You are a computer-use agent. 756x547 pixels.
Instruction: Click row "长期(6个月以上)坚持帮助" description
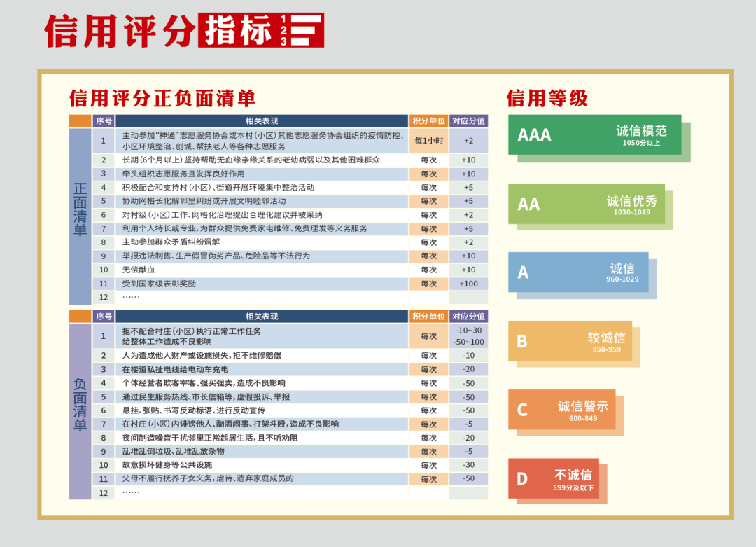coord(251,160)
